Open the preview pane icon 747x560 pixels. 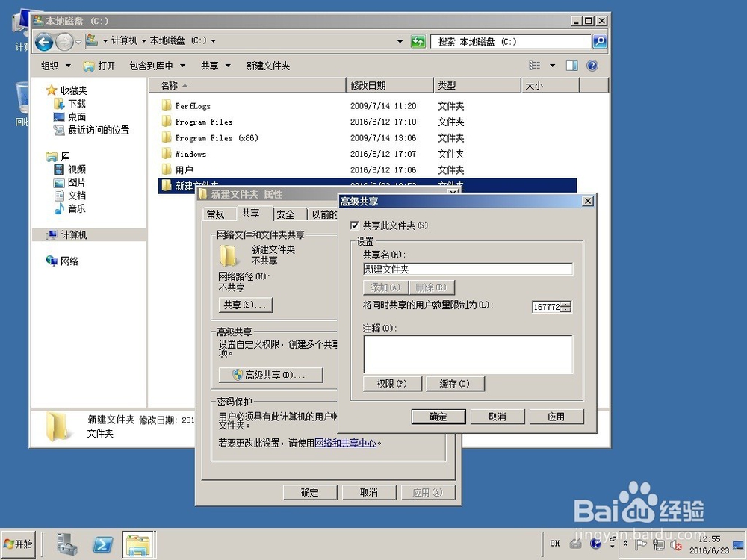(571, 66)
